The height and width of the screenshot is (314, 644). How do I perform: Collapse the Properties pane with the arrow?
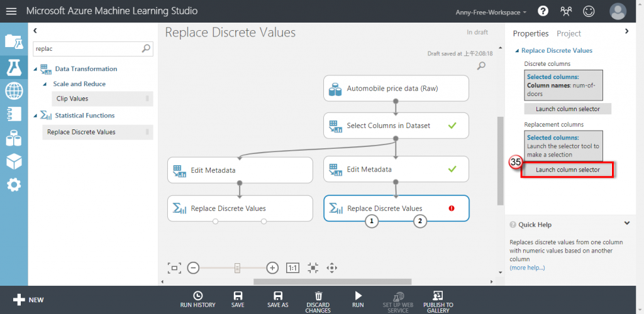coord(627,31)
